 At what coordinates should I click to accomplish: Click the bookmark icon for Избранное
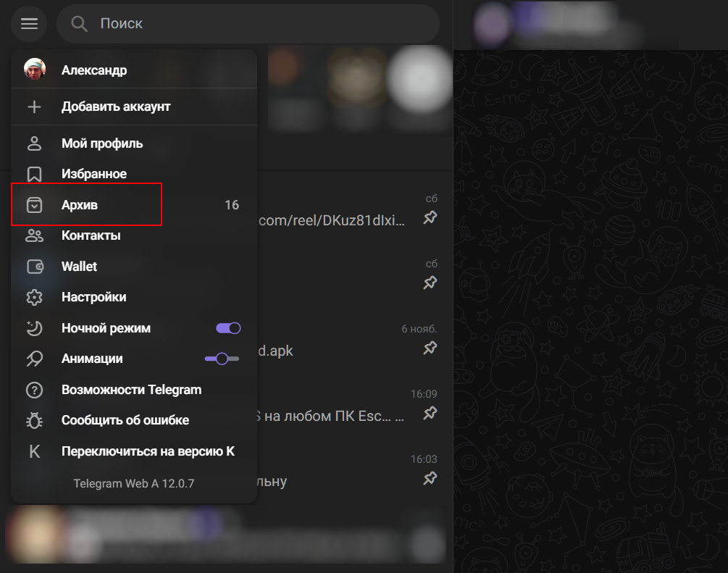[34, 174]
